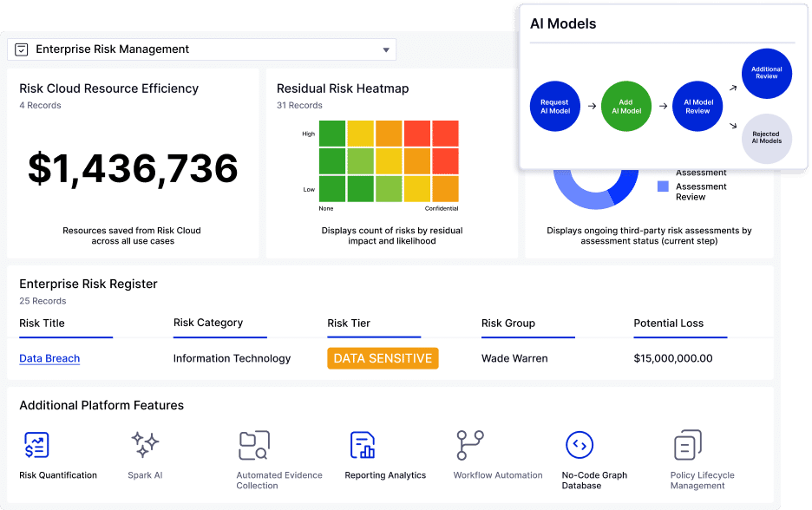This screenshot has width=812, height=510.
Task: Open the Spark AI sparkle icon
Action: pyautogui.click(x=145, y=445)
